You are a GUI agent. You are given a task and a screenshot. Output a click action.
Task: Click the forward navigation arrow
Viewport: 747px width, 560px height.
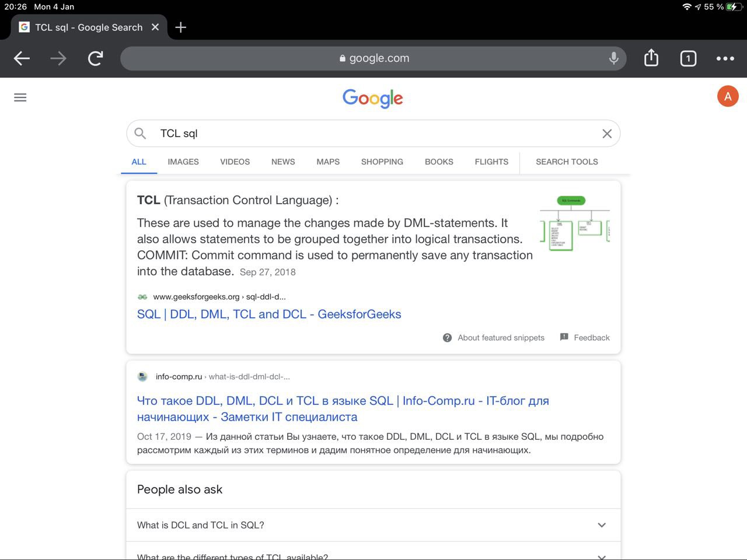tap(58, 58)
